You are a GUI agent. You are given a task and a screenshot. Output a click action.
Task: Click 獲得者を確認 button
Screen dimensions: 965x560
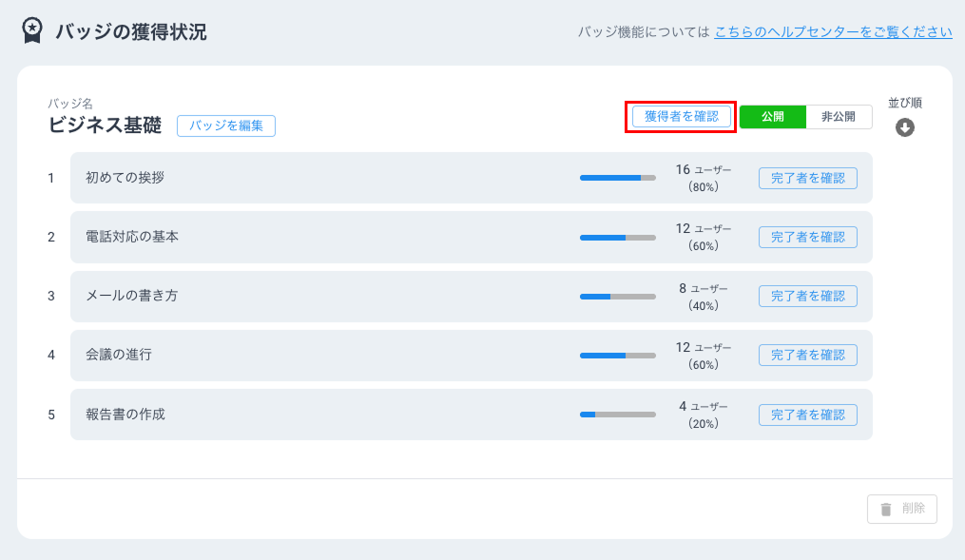(x=681, y=116)
